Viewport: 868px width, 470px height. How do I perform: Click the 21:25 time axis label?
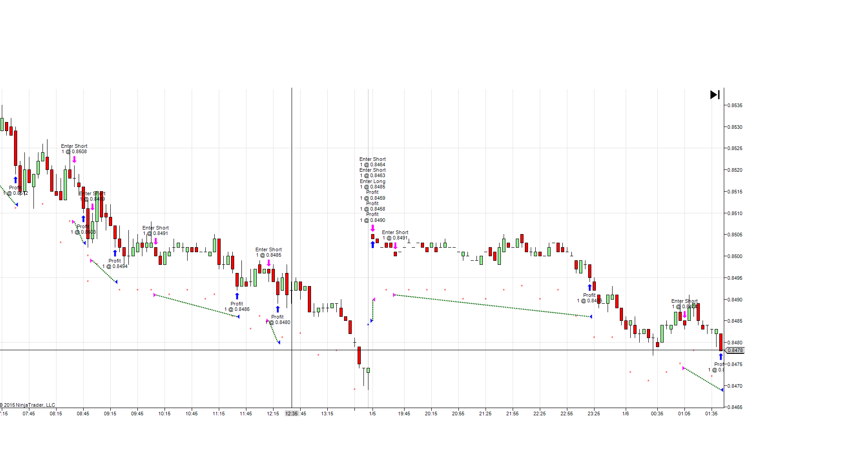485,414
